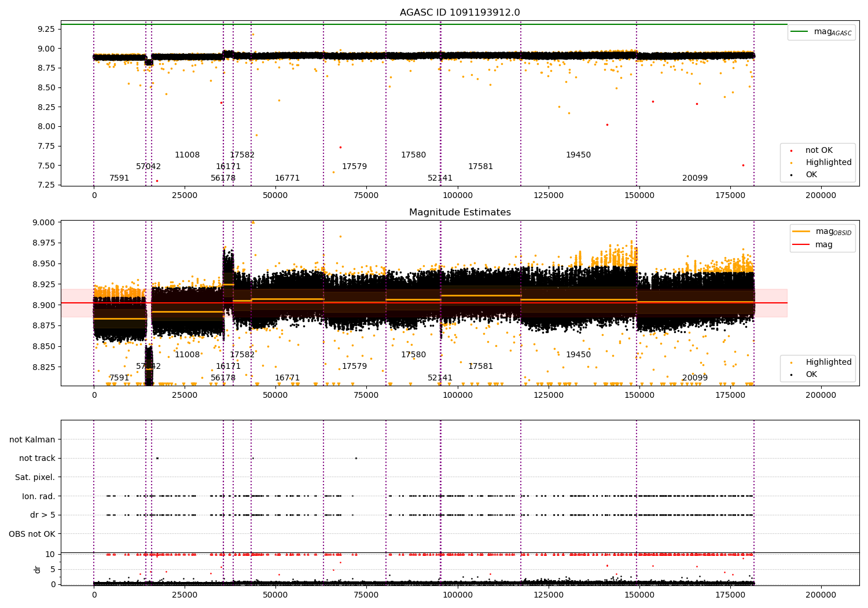Viewport: 868px width, 608px height.
Task: Click 100000 on the bottom plot's x-axis
Action: point(458,595)
